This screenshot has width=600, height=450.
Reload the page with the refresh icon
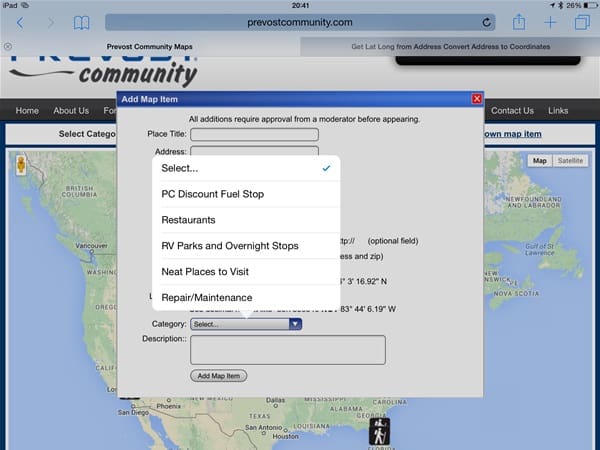(x=486, y=23)
